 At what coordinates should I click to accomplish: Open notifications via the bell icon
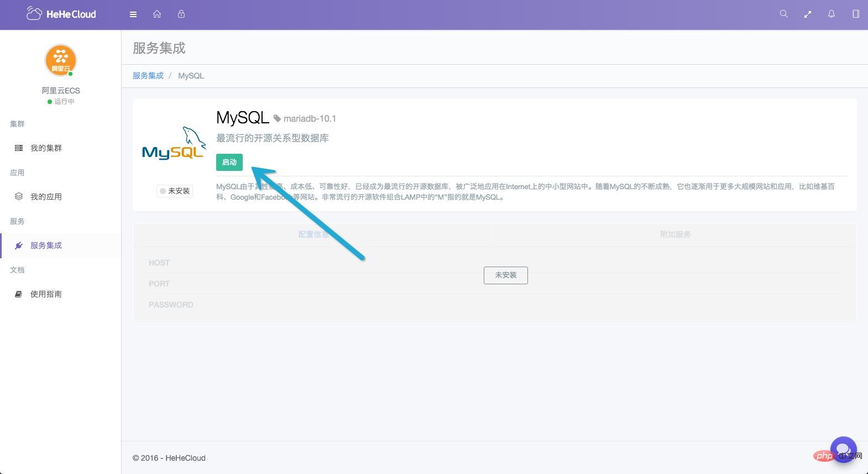pos(832,14)
